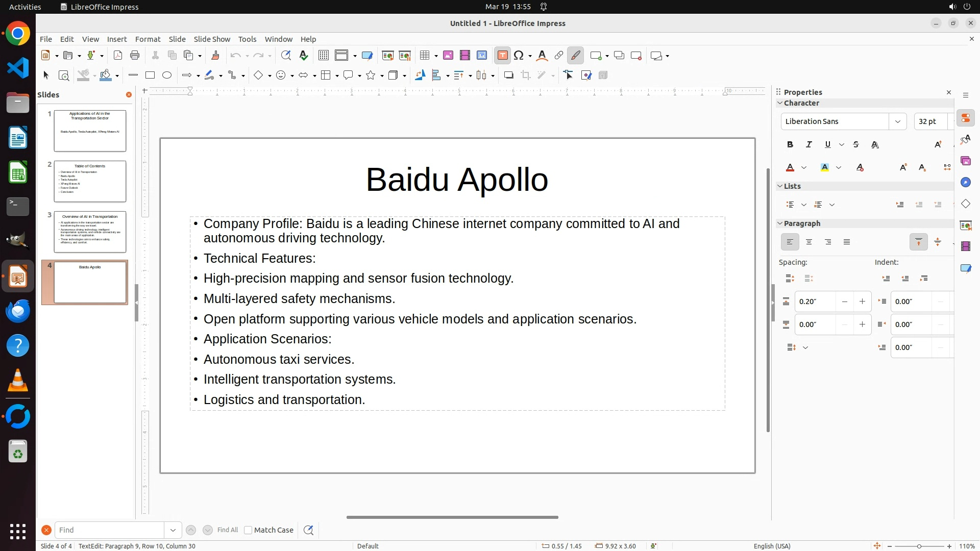Select the Rectangle drawing tool

pyautogui.click(x=150, y=76)
